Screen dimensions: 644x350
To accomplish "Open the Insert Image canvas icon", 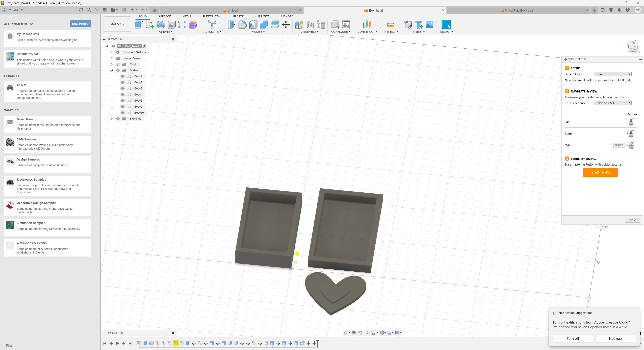I will point(429,25).
